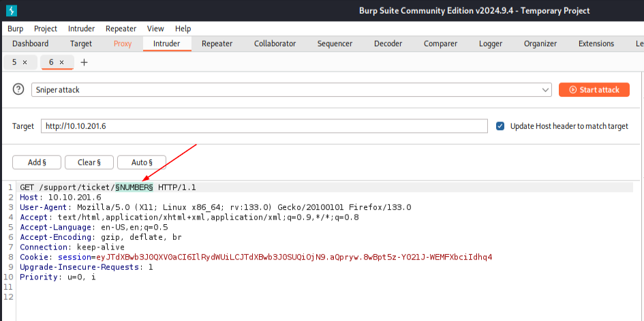Open the Project menu

pyautogui.click(x=46, y=29)
